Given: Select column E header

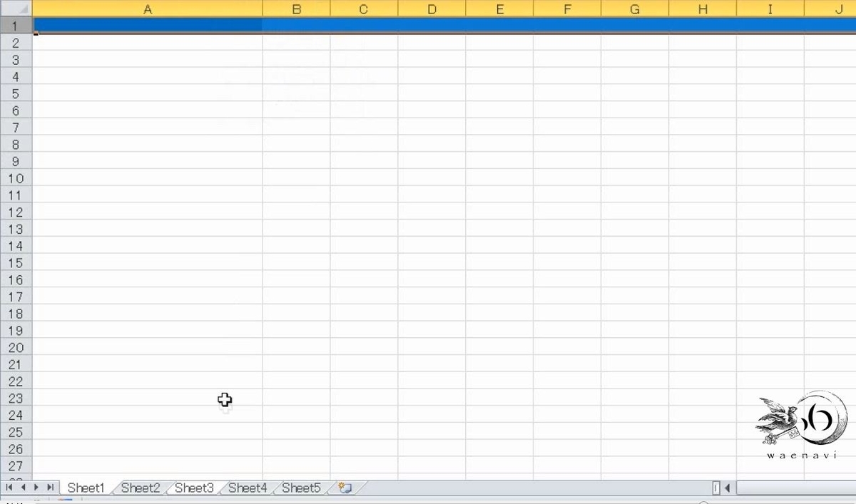Looking at the screenshot, I should (499, 9).
